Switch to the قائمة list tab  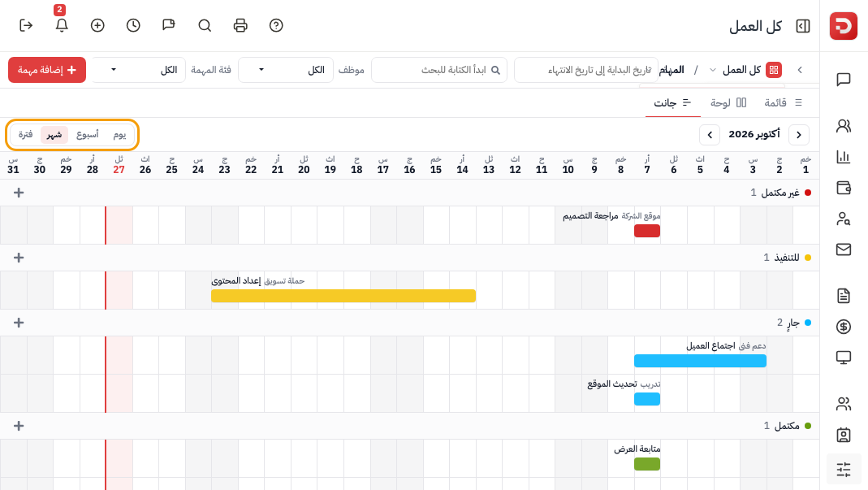click(x=783, y=103)
